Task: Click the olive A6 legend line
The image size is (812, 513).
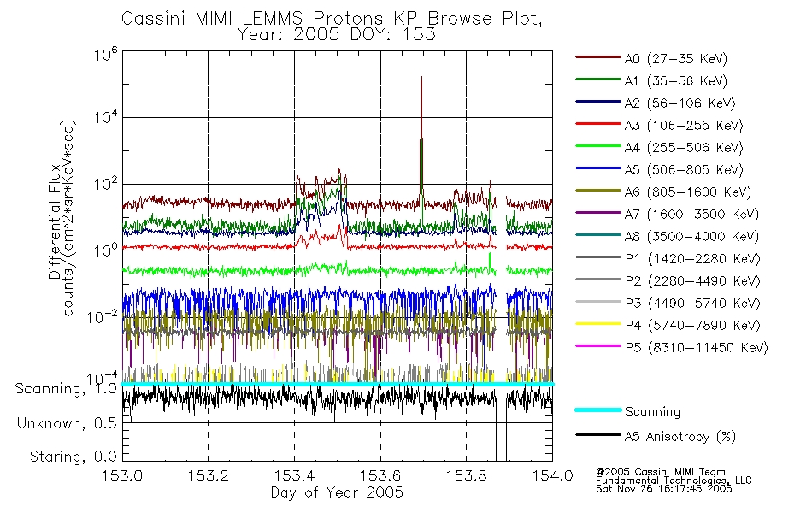Action: tap(598, 191)
